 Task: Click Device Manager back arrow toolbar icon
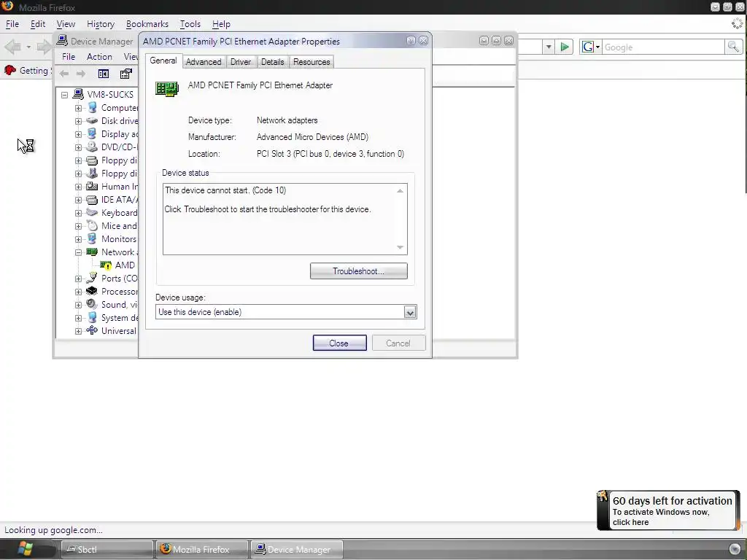[x=64, y=74]
